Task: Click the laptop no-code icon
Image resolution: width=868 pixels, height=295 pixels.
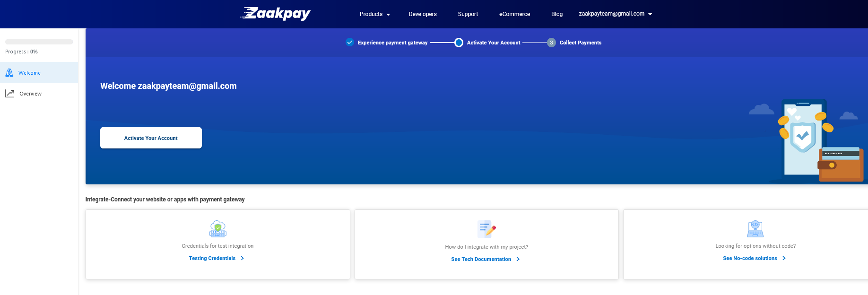Action: 755,229
